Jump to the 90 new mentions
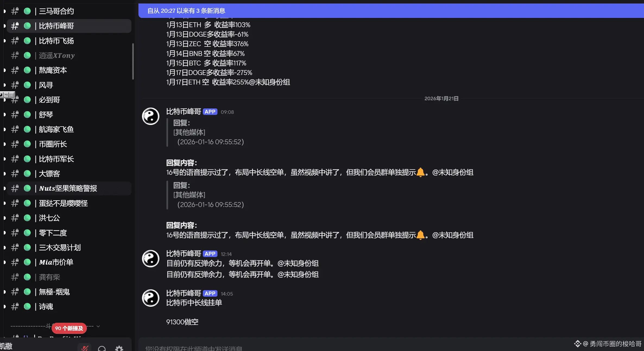Viewport: 644px width, 351px height. click(69, 328)
